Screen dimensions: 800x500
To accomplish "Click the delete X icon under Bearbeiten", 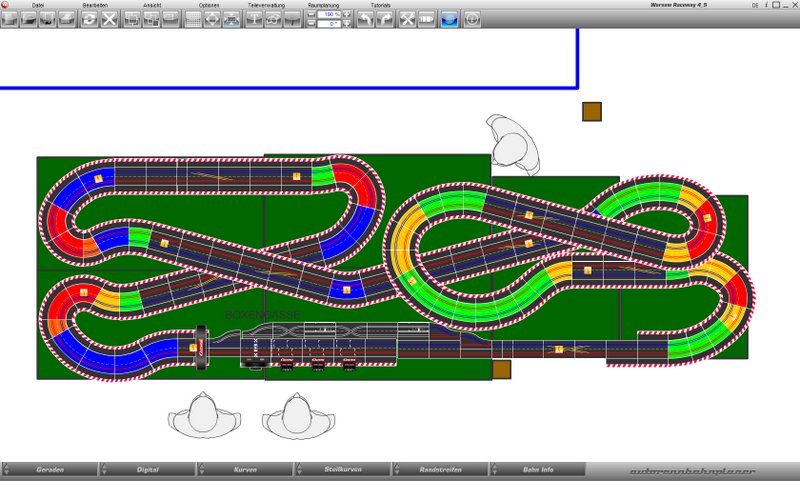I will pyautogui.click(x=109, y=19).
